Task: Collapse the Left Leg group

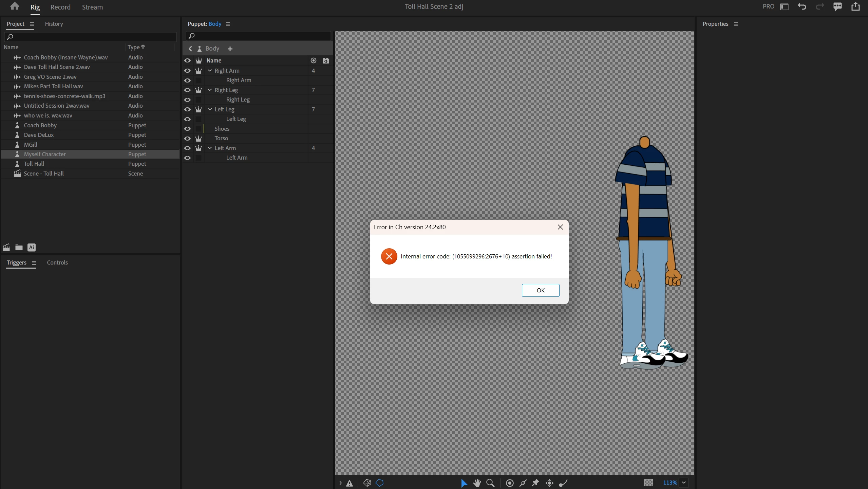Action: [x=210, y=109]
